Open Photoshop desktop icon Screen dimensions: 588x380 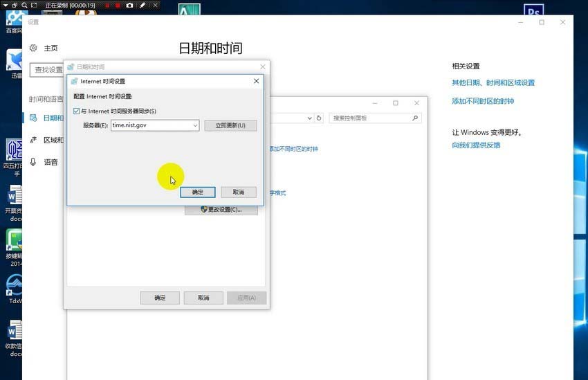point(533,10)
